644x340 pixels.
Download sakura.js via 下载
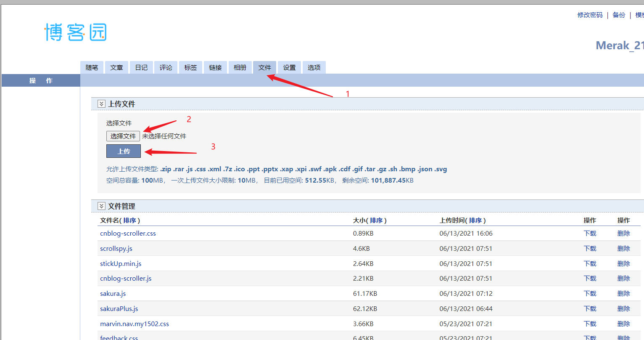click(x=590, y=293)
